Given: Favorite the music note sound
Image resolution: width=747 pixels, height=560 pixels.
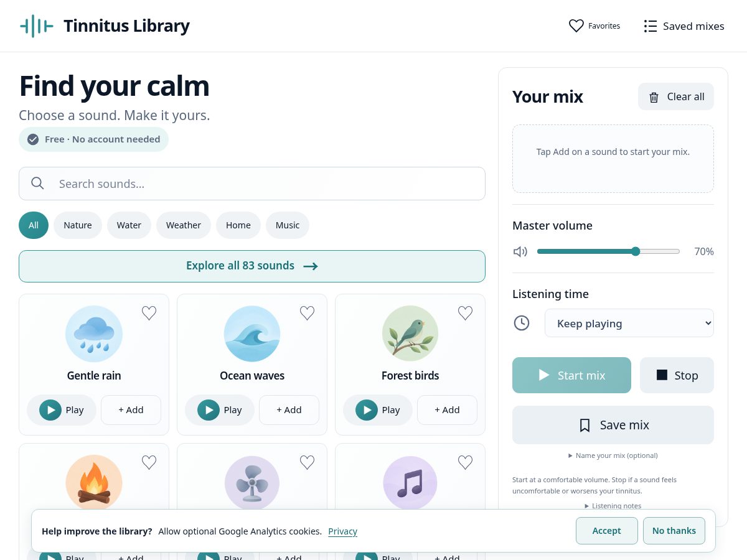Looking at the screenshot, I should (x=465, y=462).
